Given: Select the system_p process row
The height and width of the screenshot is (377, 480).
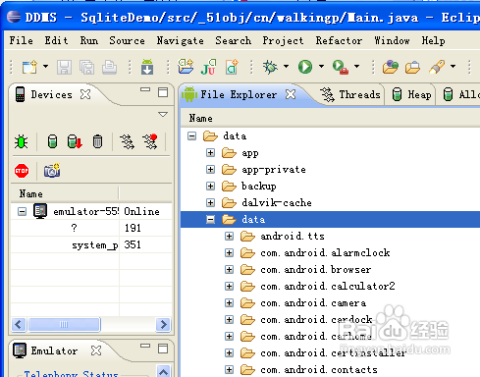Looking at the screenshot, I should click(92, 245).
